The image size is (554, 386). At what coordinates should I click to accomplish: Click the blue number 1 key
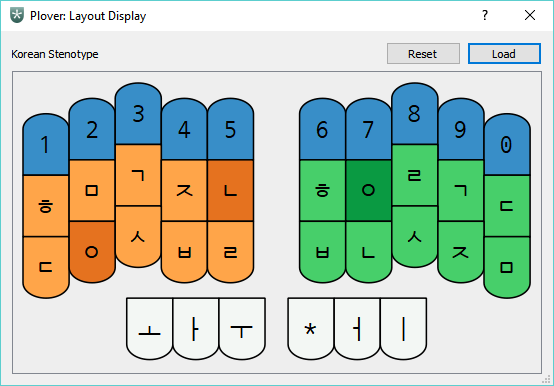point(46,144)
